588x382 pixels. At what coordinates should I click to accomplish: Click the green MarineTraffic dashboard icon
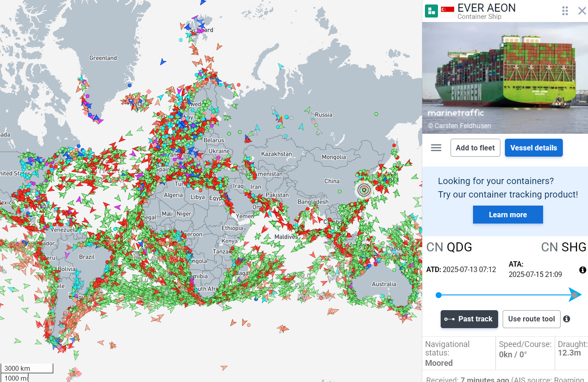[x=431, y=11]
